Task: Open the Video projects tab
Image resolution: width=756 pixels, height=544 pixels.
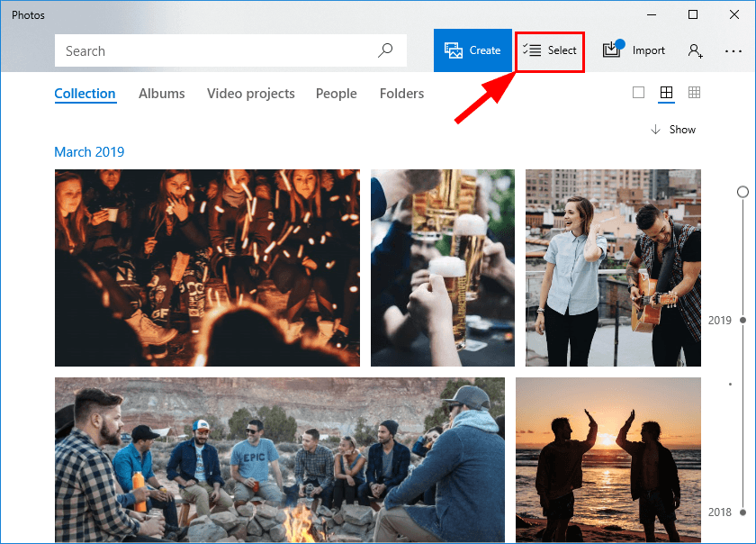Action: [x=251, y=93]
